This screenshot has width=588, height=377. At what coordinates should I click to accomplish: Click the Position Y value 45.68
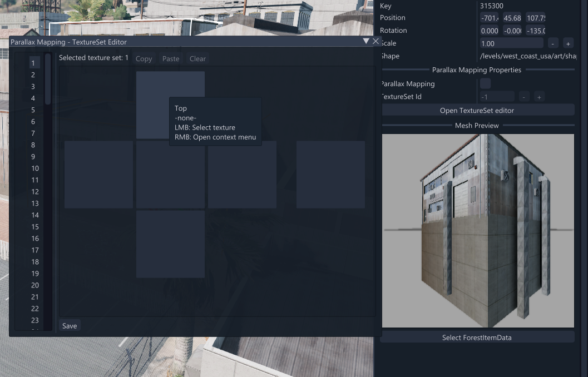click(512, 18)
